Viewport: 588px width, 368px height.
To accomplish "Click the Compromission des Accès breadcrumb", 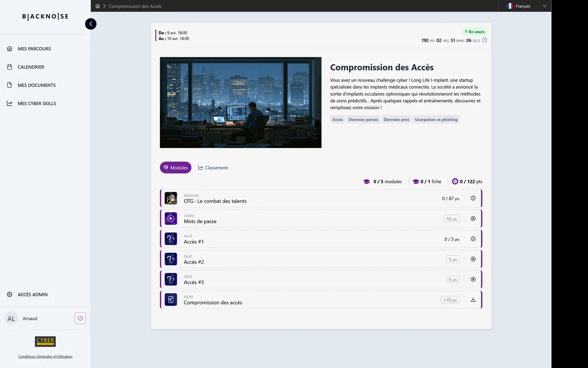I will [x=135, y=6].
